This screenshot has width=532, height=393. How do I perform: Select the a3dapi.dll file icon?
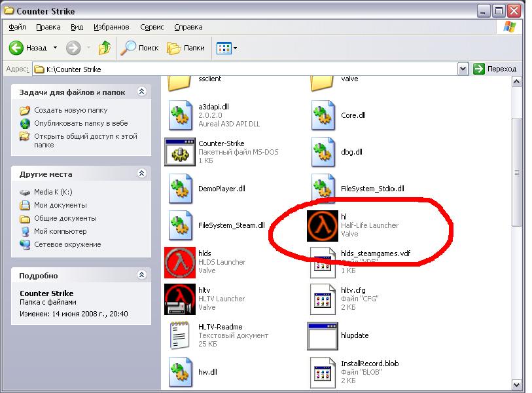pos(180,115)
